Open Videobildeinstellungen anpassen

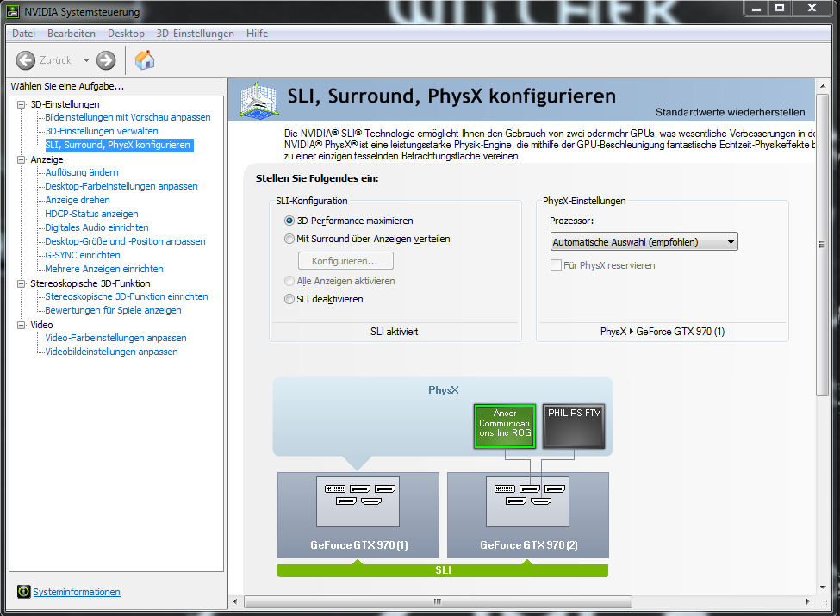pos(111,352)
